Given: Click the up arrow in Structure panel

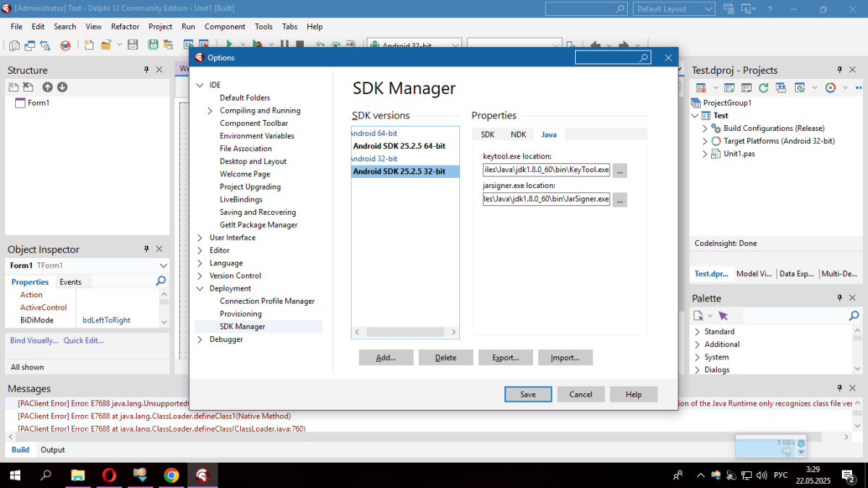Looking at the screenshot, I should point(48,87).
